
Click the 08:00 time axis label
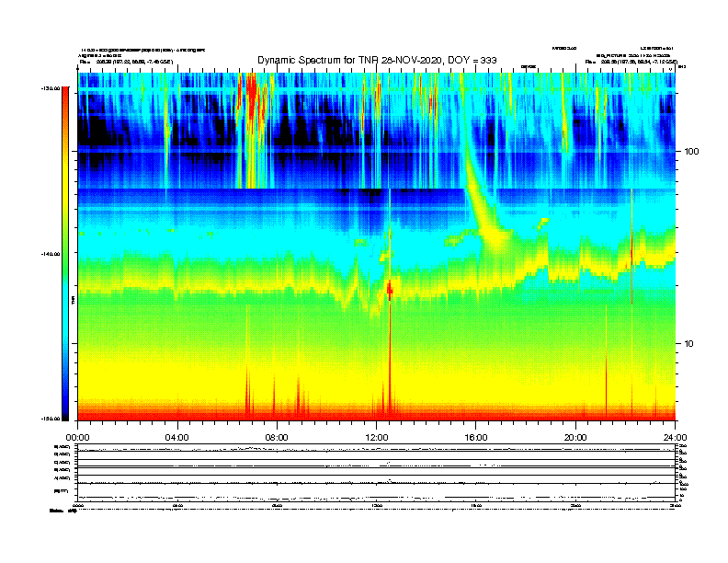[277, 438]
